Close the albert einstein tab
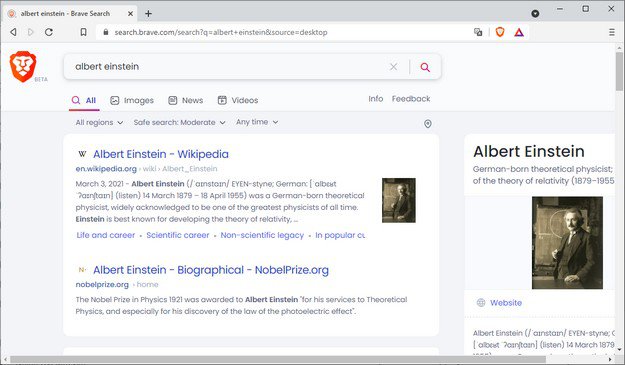The width and height of the screenshot is (625, 365). [130, 14]
